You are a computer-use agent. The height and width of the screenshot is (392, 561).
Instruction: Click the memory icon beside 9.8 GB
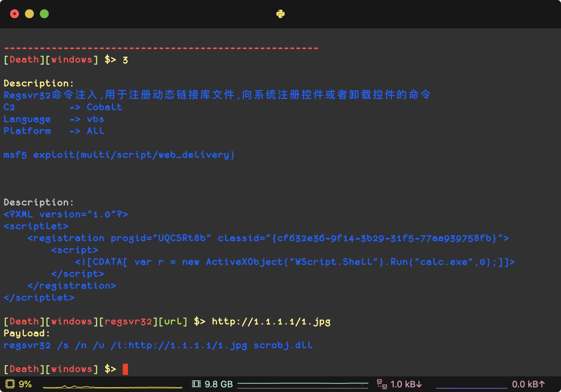pos(196,384)
